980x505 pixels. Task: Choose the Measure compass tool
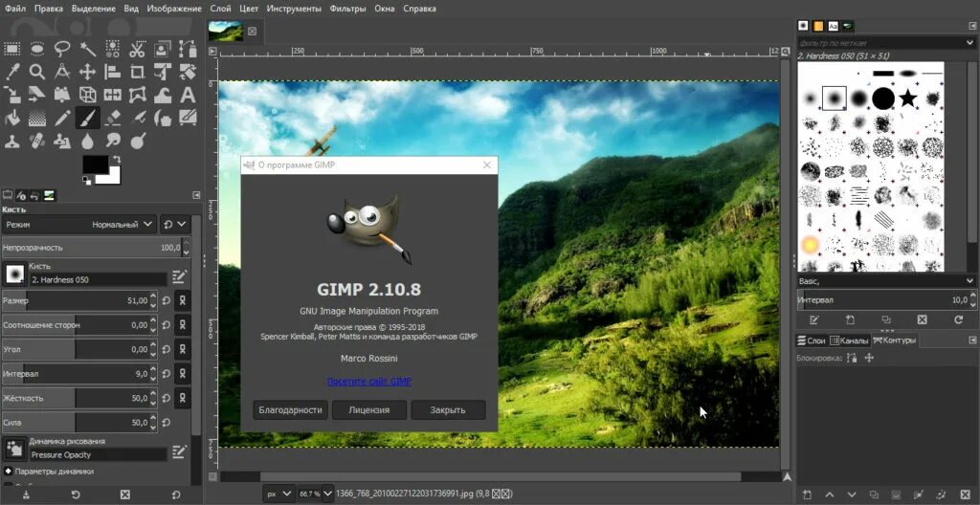pyautogui.click(x=62, y=72)
